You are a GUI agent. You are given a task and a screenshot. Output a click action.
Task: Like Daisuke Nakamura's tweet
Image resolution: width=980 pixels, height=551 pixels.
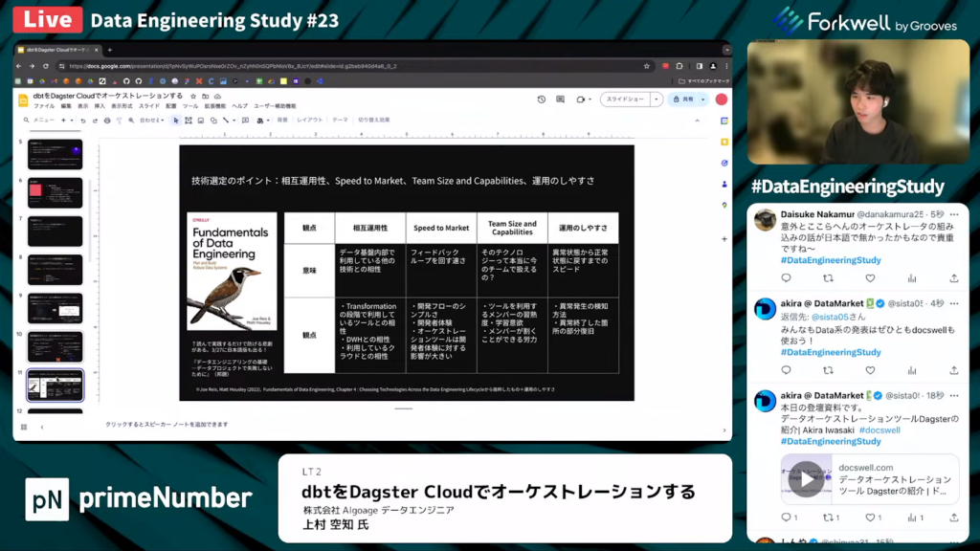click(870, 278)
